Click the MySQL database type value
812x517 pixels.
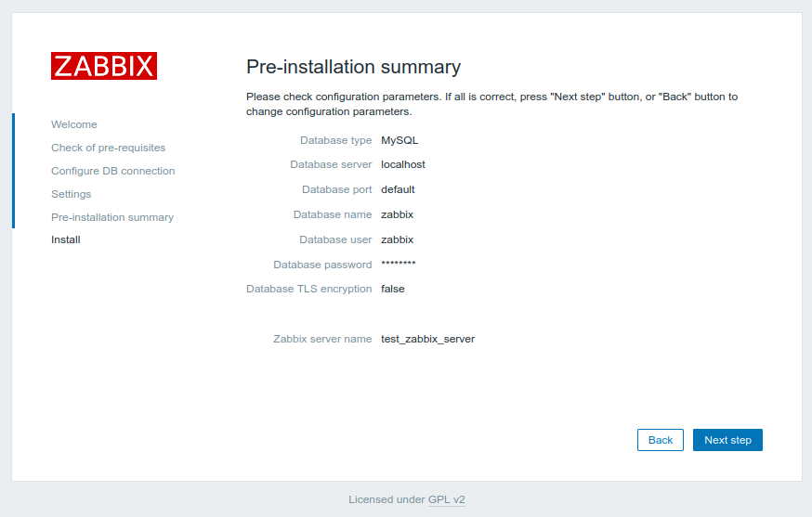399,140
